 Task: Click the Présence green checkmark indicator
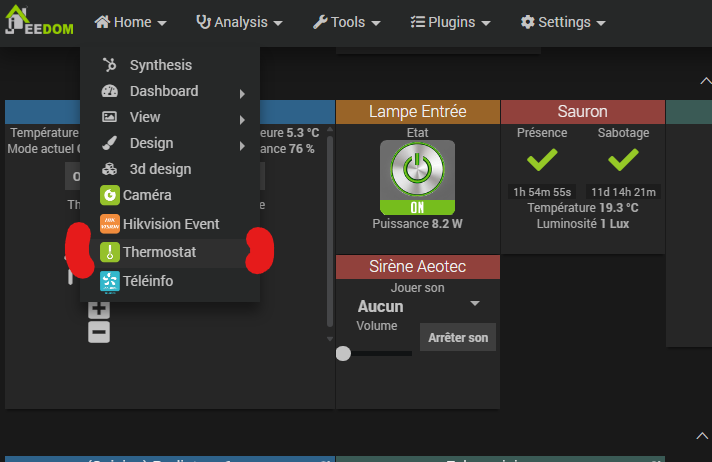pyautogui.click(x=541, y=159)
